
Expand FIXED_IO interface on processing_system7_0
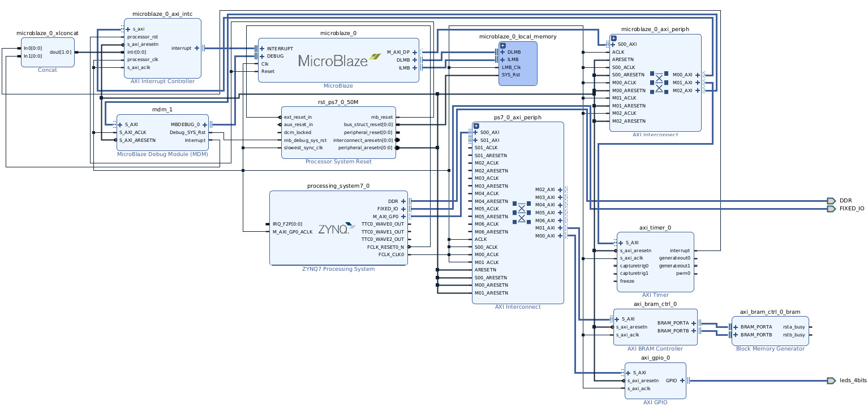[x=403, y=209]
